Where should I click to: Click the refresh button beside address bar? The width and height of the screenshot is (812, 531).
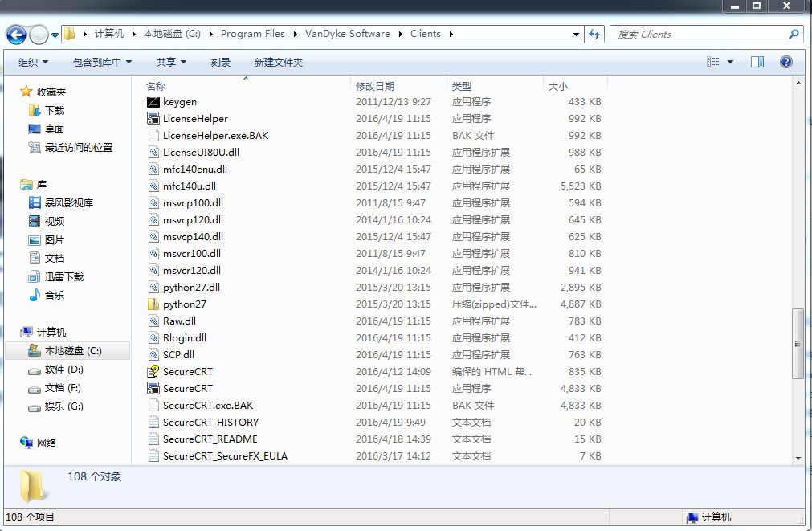tap(594, 35)
